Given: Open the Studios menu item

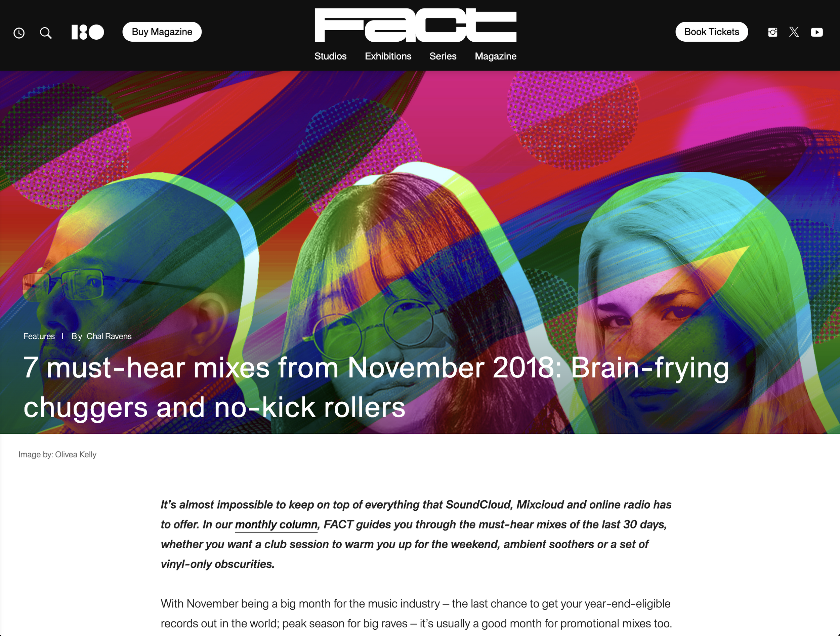Looking at the screenshot, I should coord(330,56).
